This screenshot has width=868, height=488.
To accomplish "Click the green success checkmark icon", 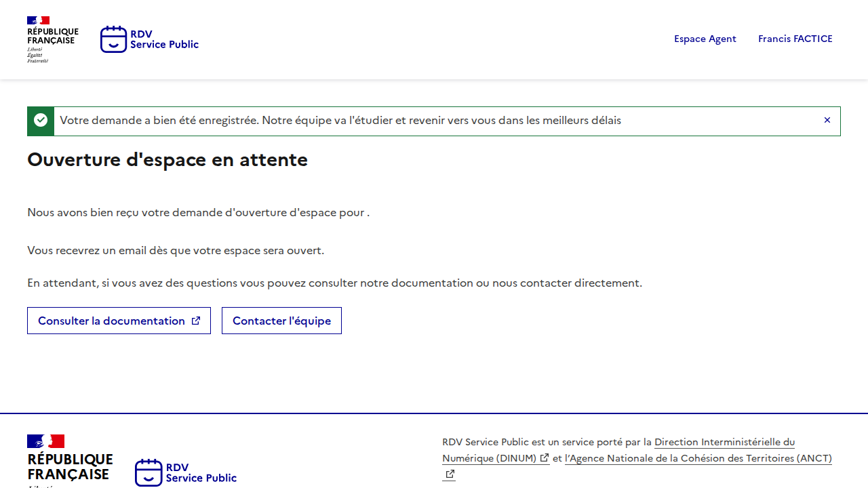I will click(x=41, y=121).
